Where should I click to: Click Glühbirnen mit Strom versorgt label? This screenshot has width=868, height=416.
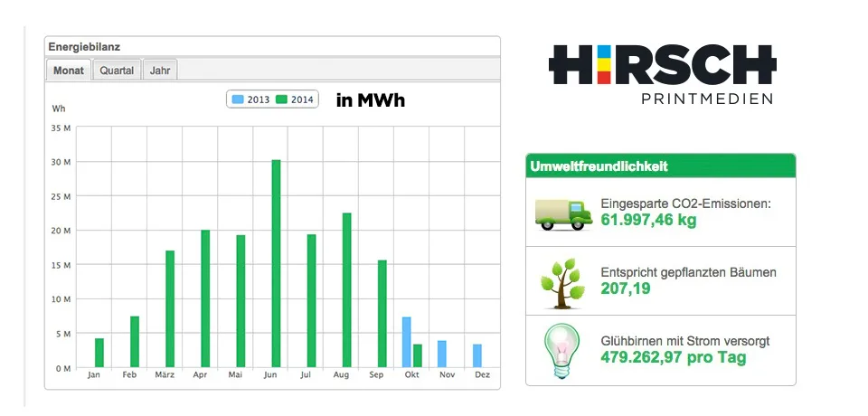pos(685,341)
